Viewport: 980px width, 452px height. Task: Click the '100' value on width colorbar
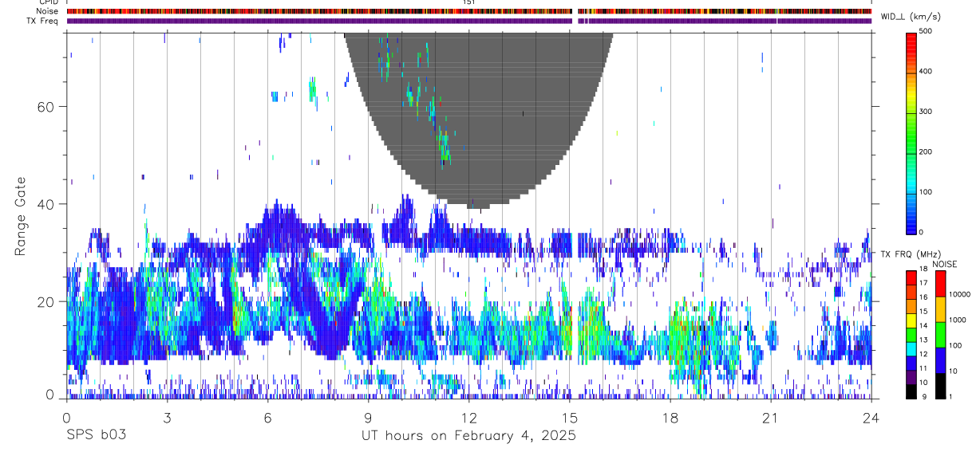click(926, 192)
